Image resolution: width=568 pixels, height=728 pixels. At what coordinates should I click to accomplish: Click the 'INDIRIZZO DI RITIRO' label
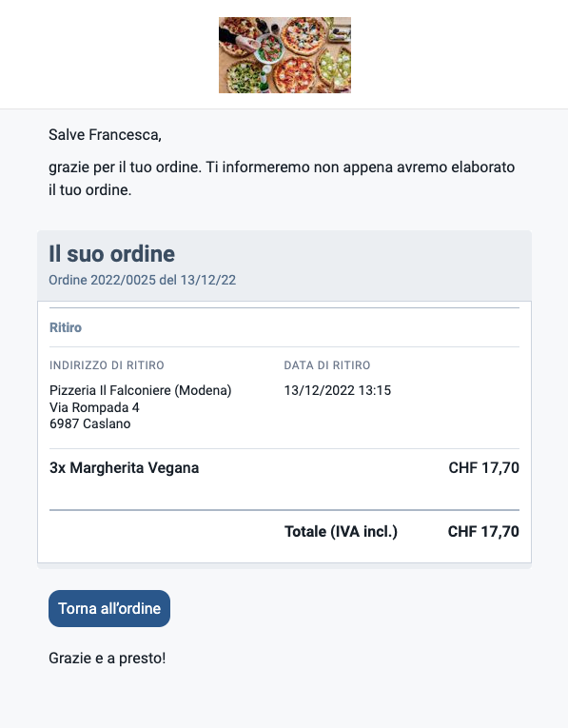pyautogui.click(x=107, y=365)
